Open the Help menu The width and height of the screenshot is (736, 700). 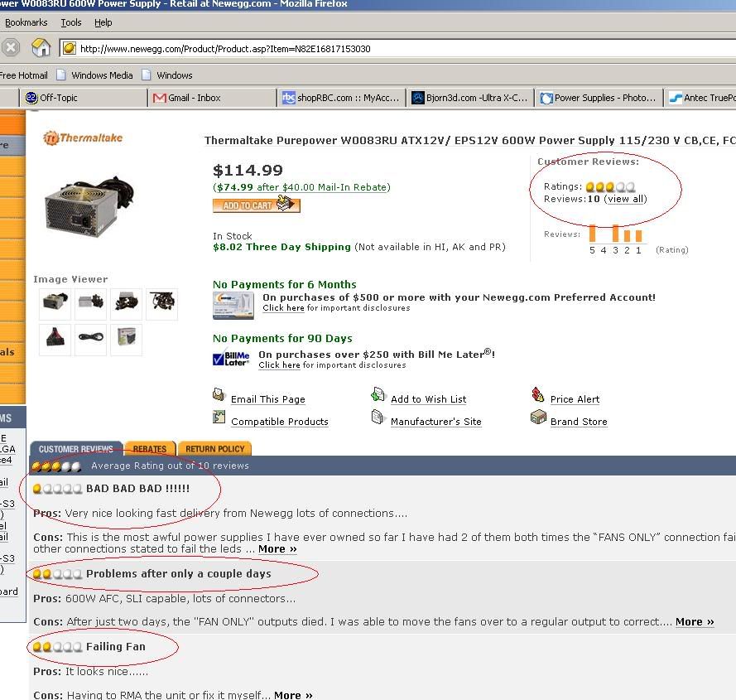click(x=103, y=22)
